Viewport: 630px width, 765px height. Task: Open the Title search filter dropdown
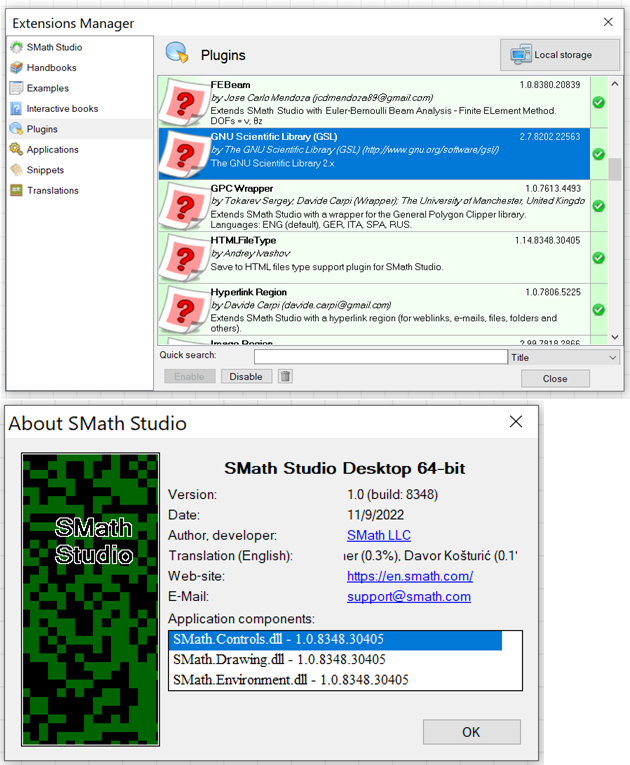point(564,357)
